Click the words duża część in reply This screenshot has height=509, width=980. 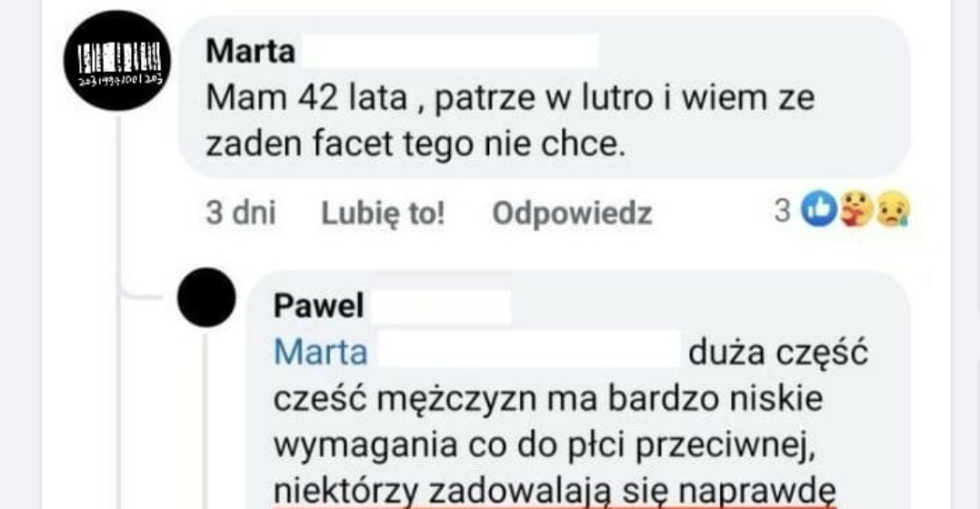tap(778, 354)
